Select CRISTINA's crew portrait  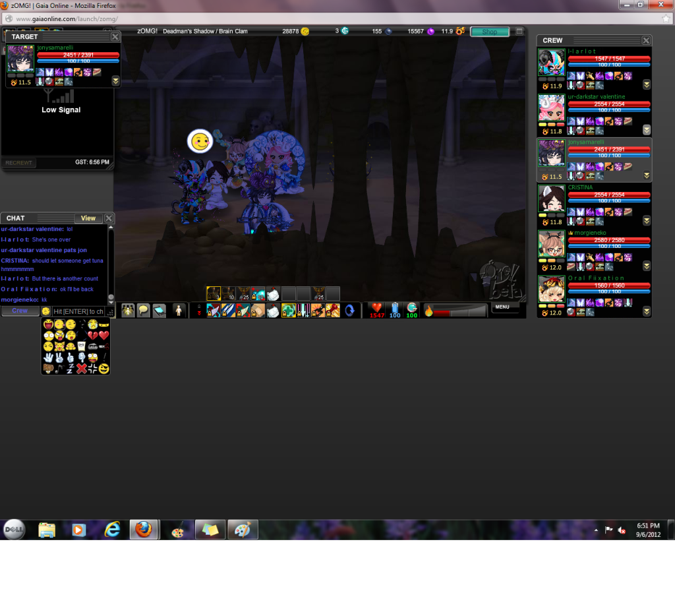(552, 198)
